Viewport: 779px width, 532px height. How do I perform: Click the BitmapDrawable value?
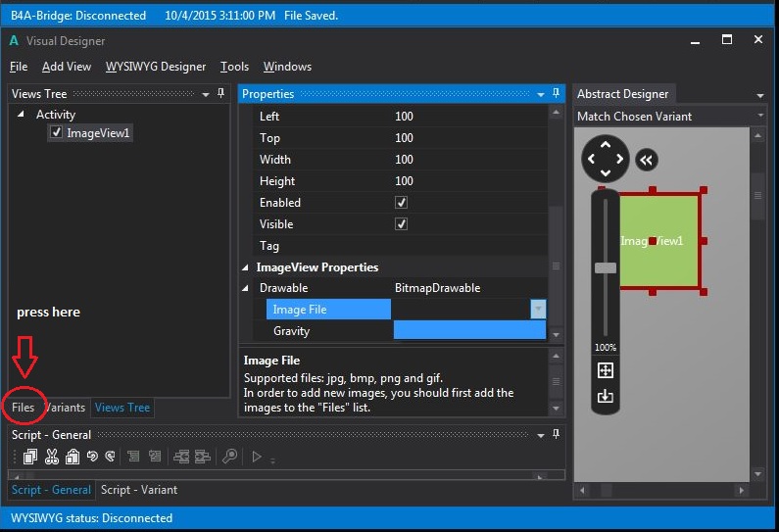tap(437, 288)
